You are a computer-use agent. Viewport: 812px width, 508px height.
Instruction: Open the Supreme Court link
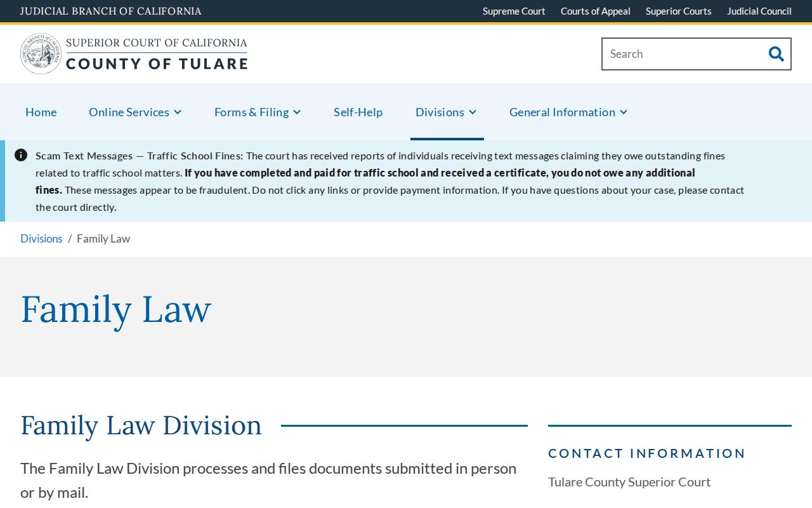[514, 11]
